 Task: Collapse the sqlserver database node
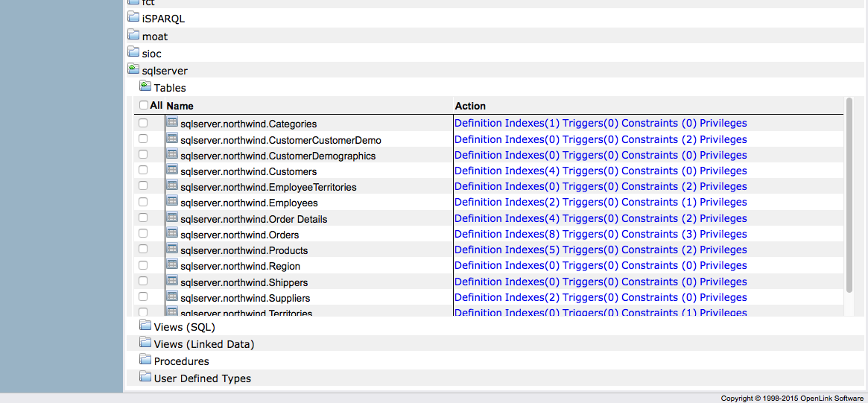click(x=133, y=69)
